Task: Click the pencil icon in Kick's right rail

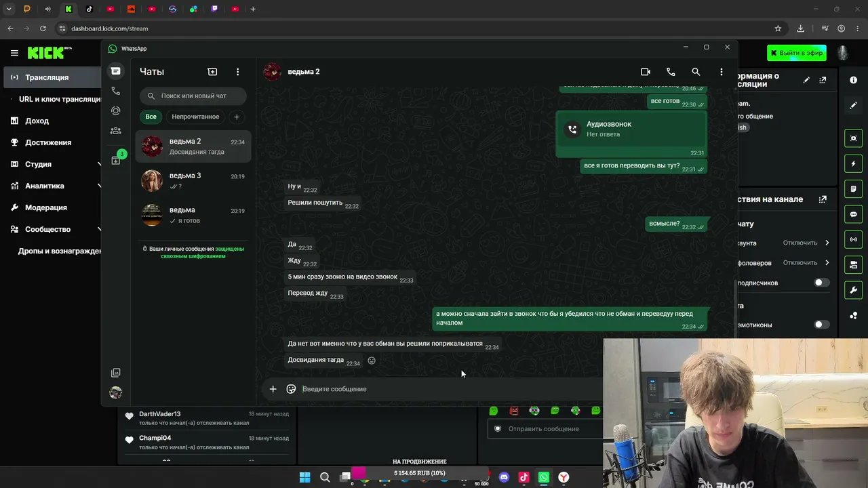Action: tap(853, 106)
